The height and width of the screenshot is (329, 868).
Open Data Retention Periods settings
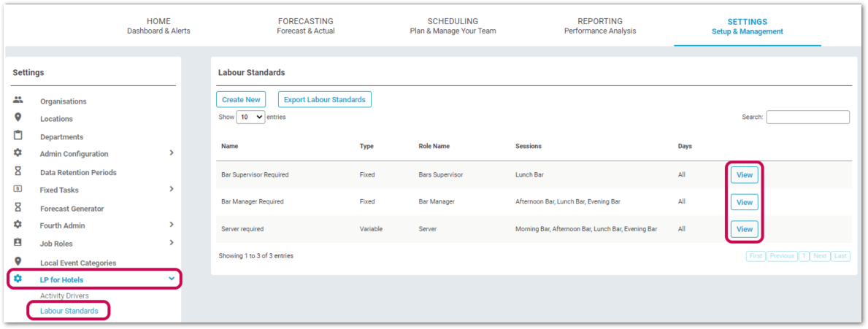78,172
